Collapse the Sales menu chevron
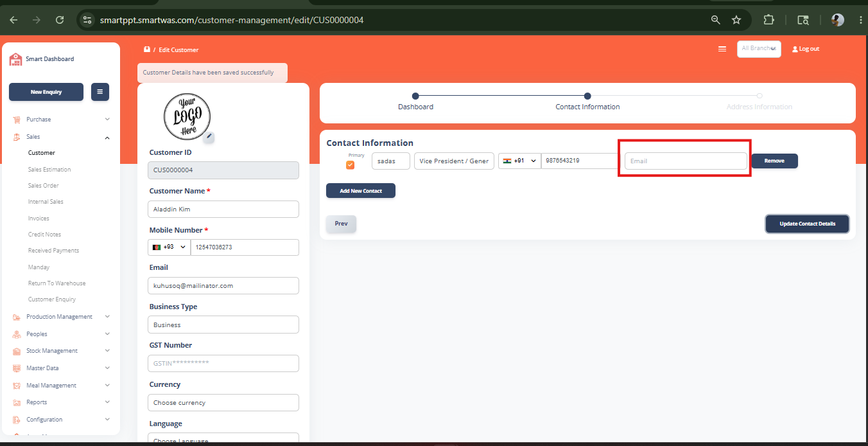Viewport: 868px width, 446px height. point(107,137)
